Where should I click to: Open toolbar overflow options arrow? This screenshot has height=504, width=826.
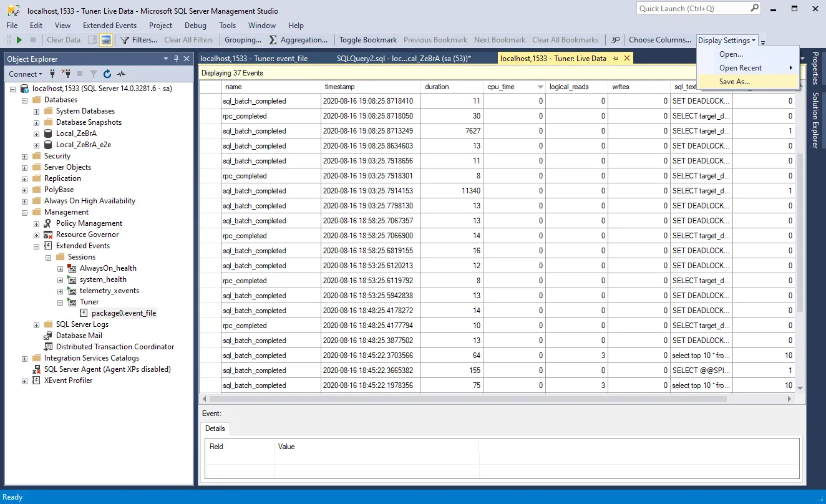coord(763,42)
